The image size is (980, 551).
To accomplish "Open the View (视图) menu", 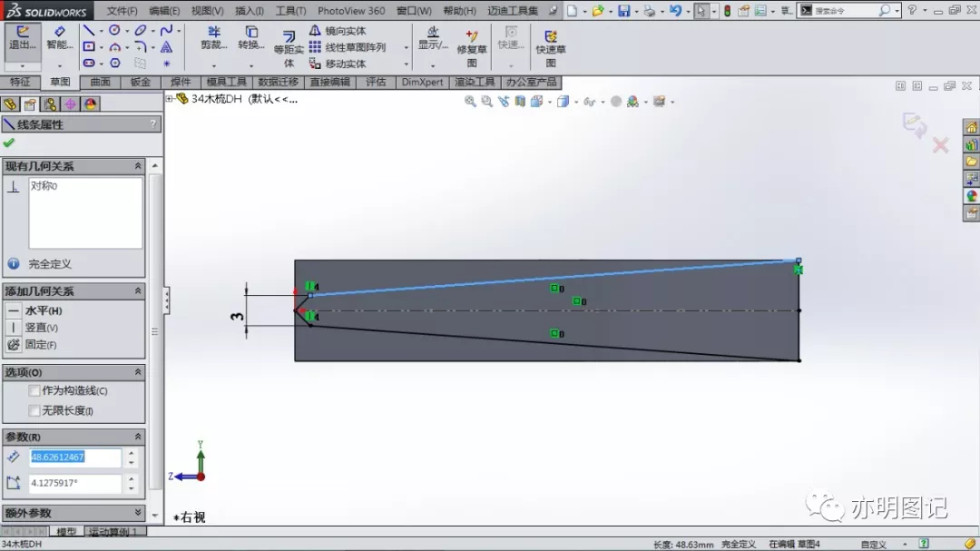I will [207, 11].
